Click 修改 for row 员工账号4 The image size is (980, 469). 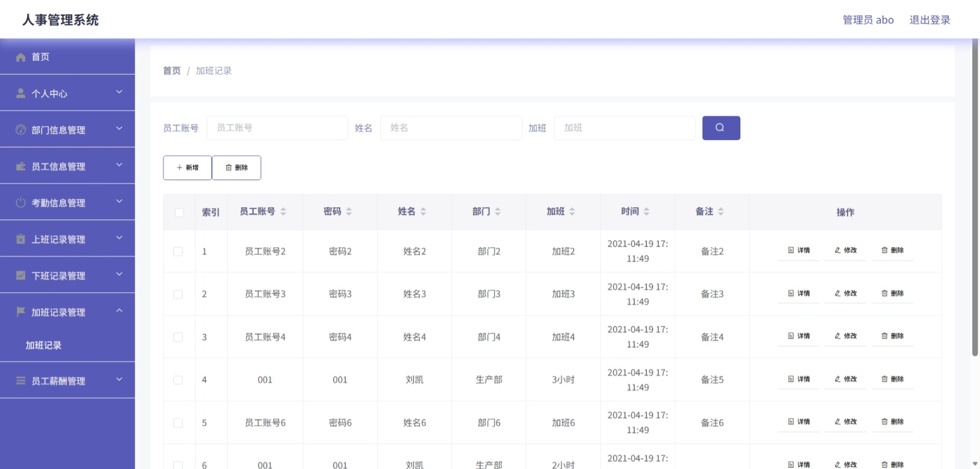[x=845, y=336]
